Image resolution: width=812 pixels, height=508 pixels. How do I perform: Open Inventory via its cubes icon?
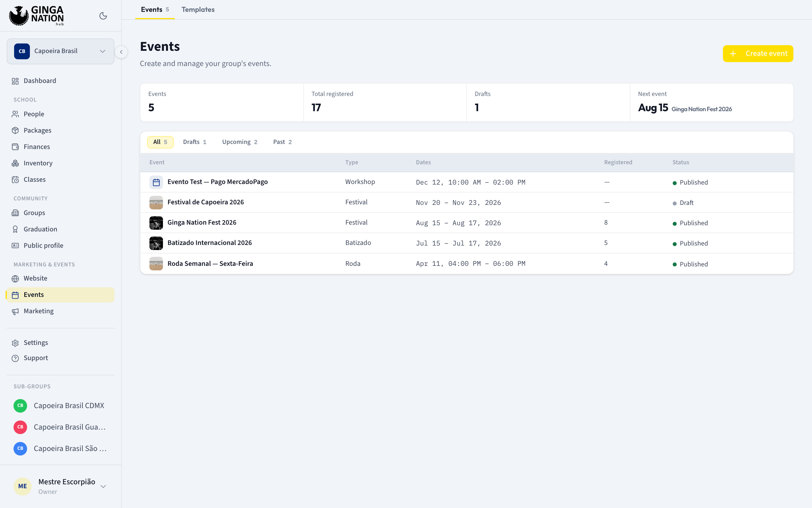point(15,163)
